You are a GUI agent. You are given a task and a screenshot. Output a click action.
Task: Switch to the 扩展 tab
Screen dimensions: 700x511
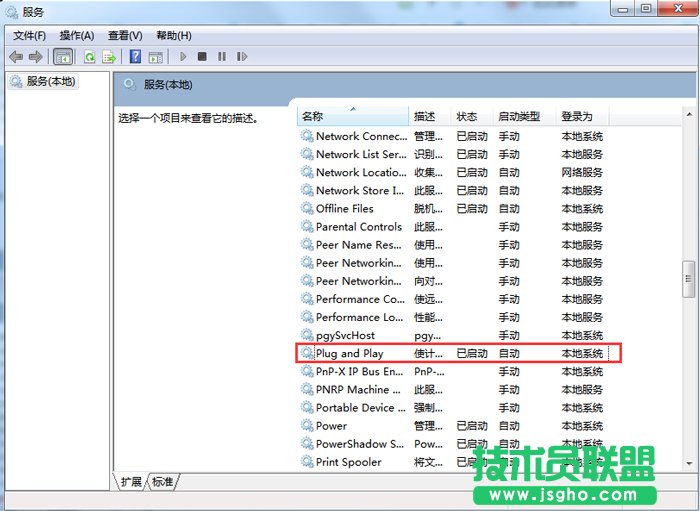[x=131, y=482]
